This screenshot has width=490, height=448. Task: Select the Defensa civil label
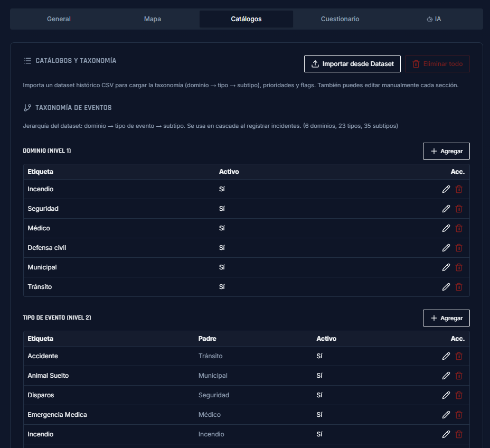47,248
